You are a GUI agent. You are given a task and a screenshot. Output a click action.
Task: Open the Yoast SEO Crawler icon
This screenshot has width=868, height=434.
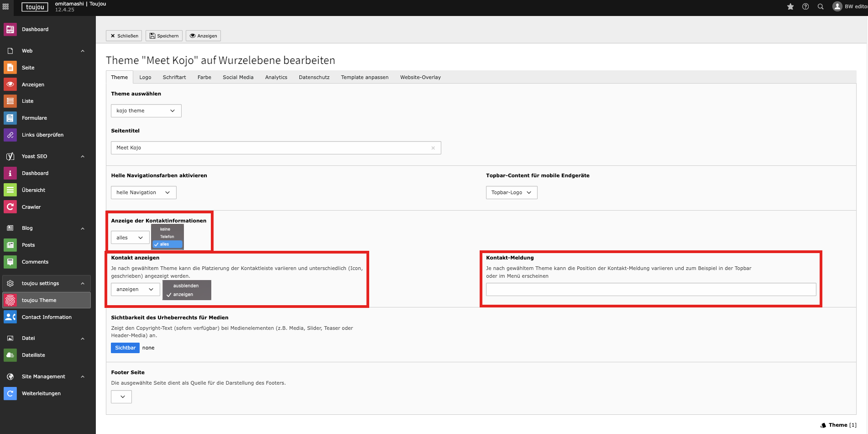coord(10,207)
